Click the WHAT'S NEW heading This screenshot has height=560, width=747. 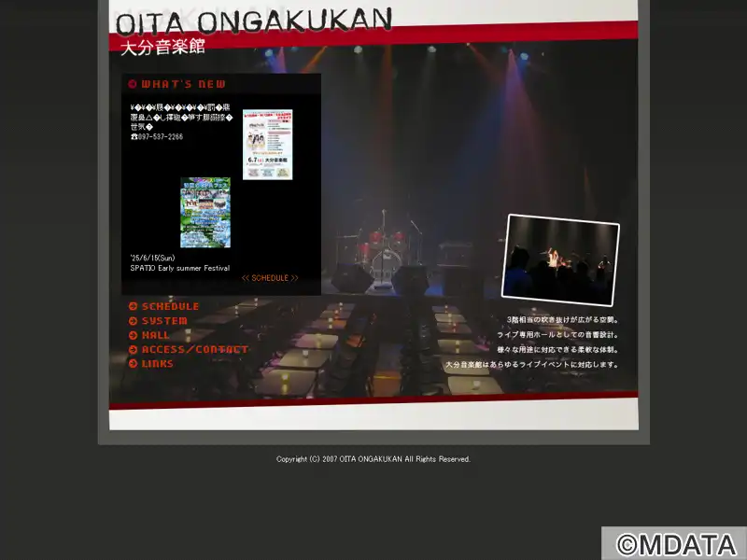point(183,84)
